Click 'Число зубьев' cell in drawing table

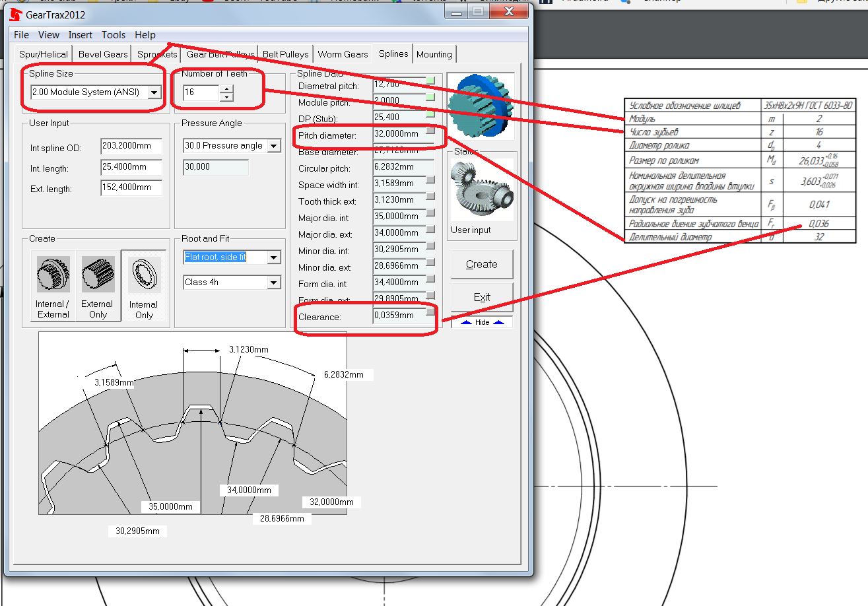[693, 132]
